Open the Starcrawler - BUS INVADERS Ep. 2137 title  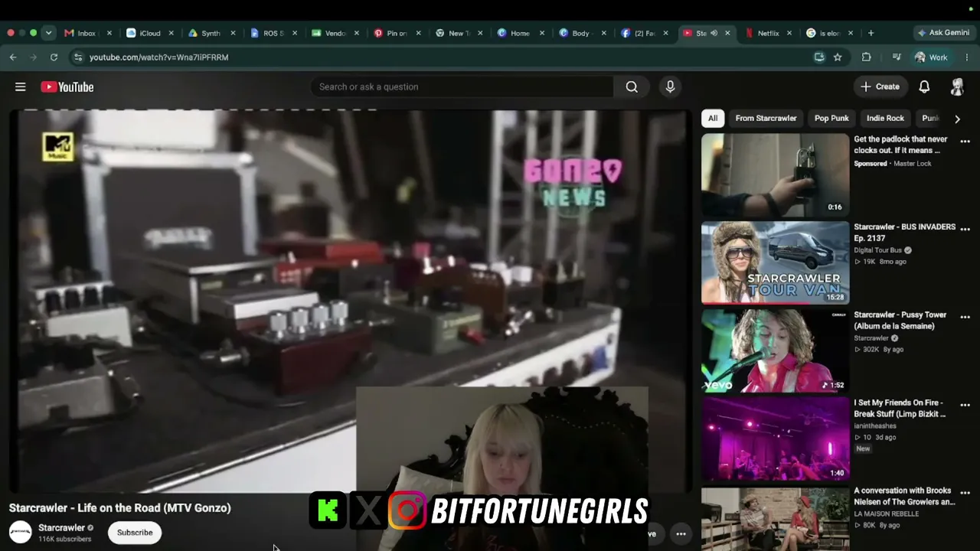[x=905, y=233]
